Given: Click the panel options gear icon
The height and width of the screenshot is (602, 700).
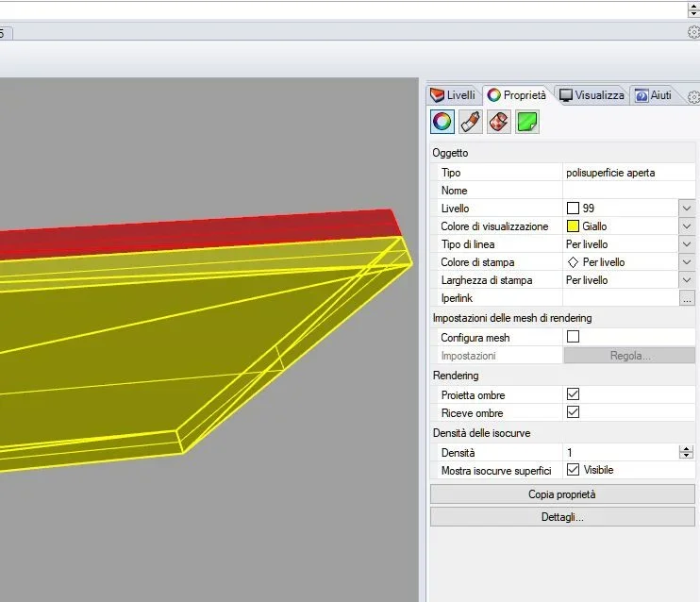Looking at the screenshot, I should pyautogui.click(x=693, y=97).
